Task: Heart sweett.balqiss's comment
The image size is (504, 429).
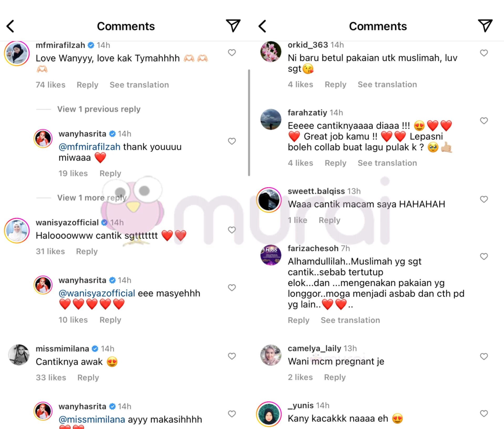Action: (x=484, y=199)
